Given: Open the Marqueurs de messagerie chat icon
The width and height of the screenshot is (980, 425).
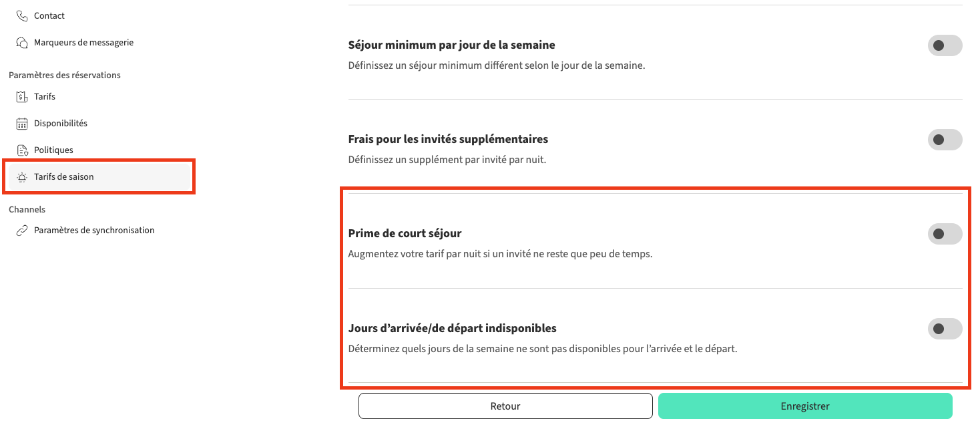Looking at the screenshot, I should tap(22, 43).
